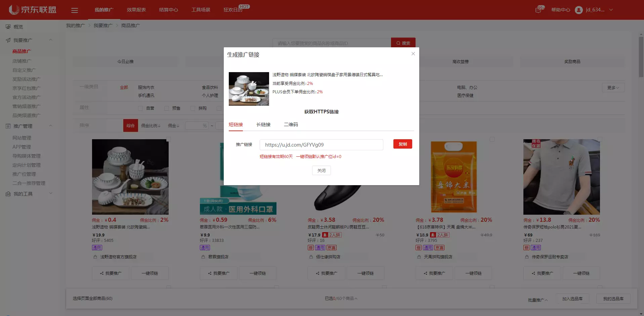Open 工具场景 in top navigation
The width and height of the screenshot is (644, 316).
[201, 10]
